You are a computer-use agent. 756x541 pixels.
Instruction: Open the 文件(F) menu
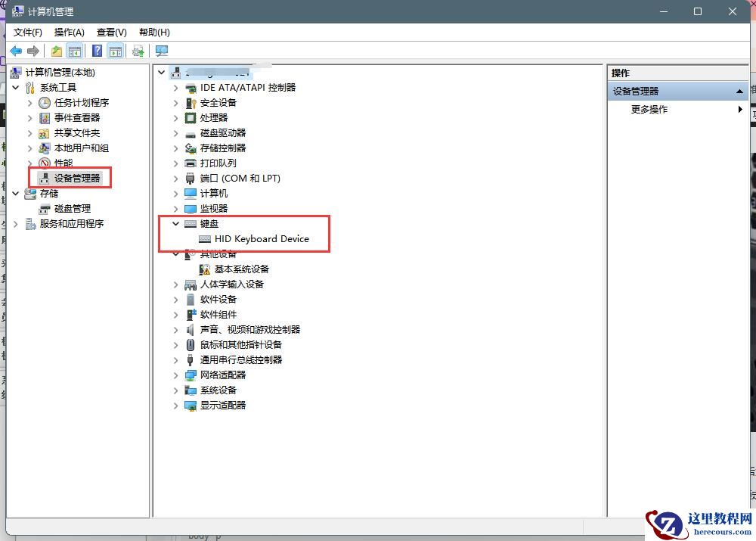click(x=28, y=32)
